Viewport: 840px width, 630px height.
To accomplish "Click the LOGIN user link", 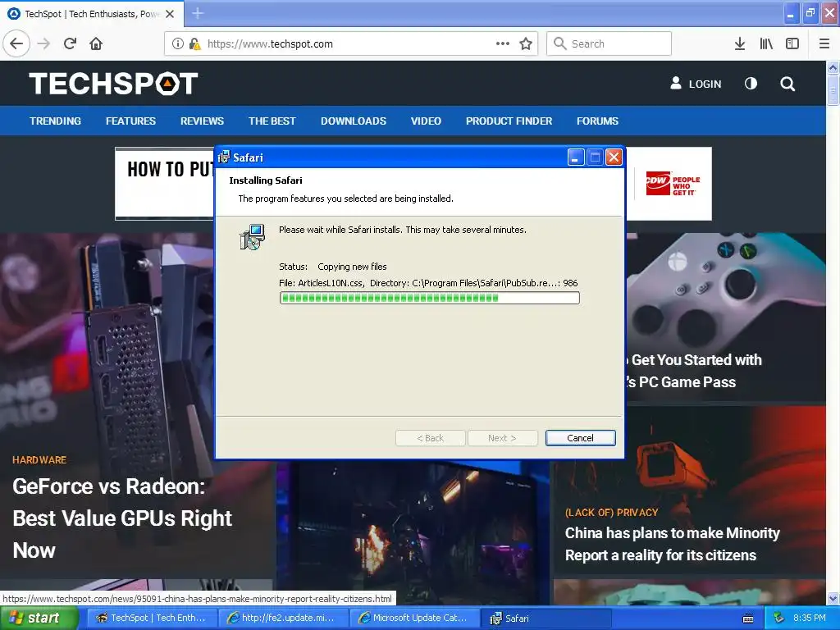I will [x=696, y=84].
